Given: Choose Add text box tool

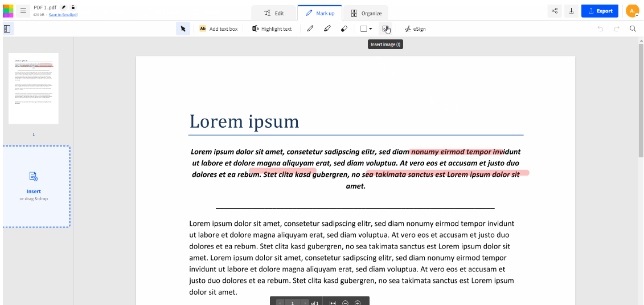Looking at the screenshot, I should pyautogui.click(x=219, y=29).
